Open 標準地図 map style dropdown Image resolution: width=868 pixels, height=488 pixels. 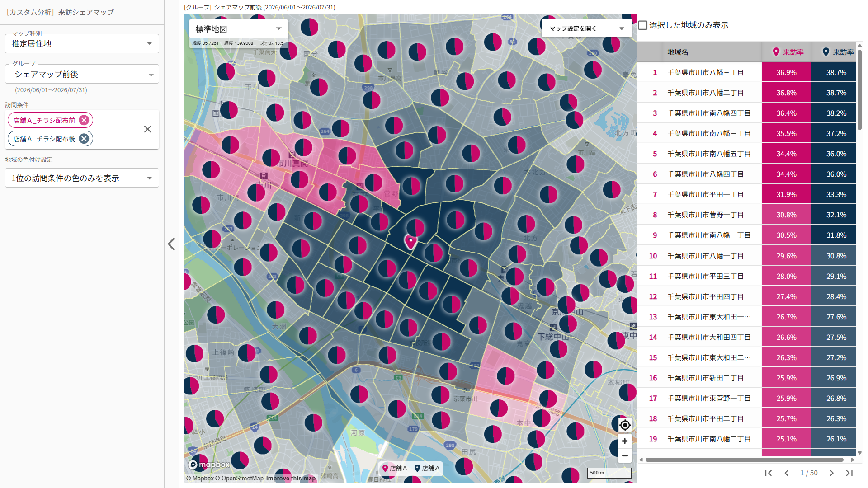pyautogui.click(x=238, y=29)
